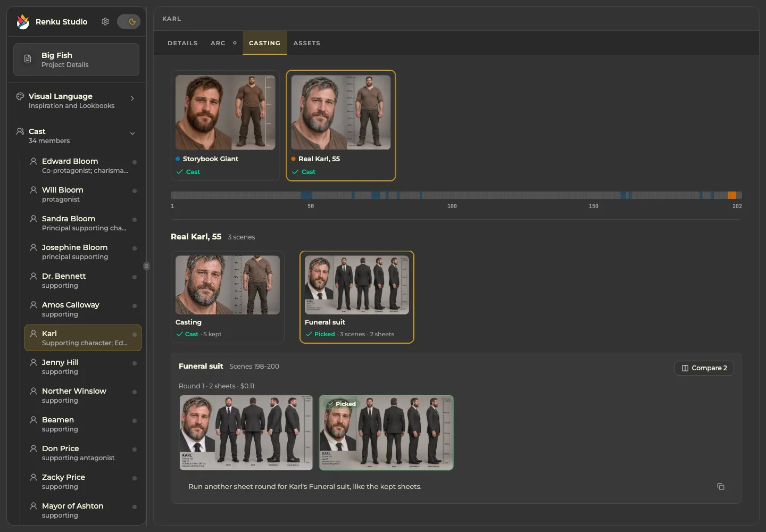Open the picked Funeral suit sheet
The image size is (766, 532).
click(386, 433)
